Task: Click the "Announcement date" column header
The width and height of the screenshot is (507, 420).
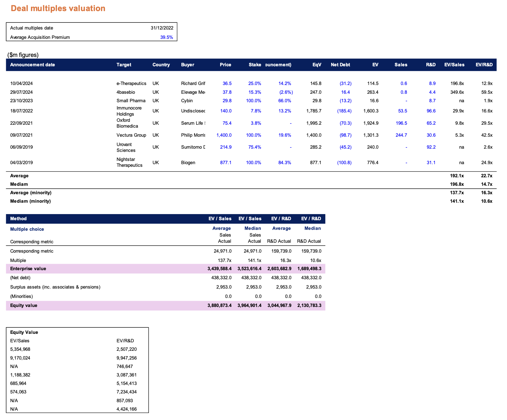Action: (32, 65)
